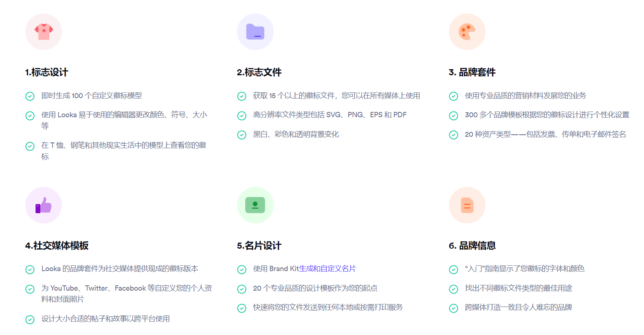Click the 5.名片设计 heading
Viewport: 644px width, 335px height.
coord(259,246)
